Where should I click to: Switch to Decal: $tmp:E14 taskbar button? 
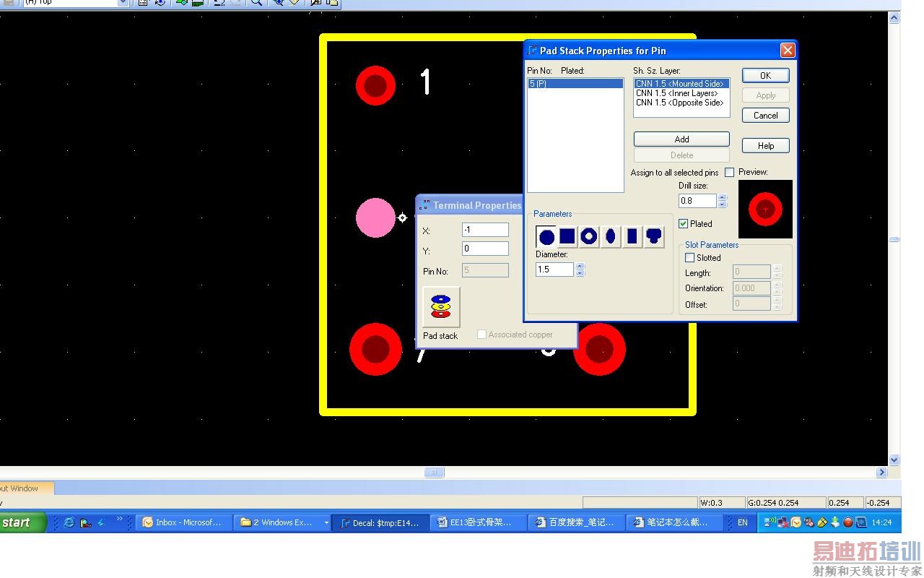click(x=380, y=522)
